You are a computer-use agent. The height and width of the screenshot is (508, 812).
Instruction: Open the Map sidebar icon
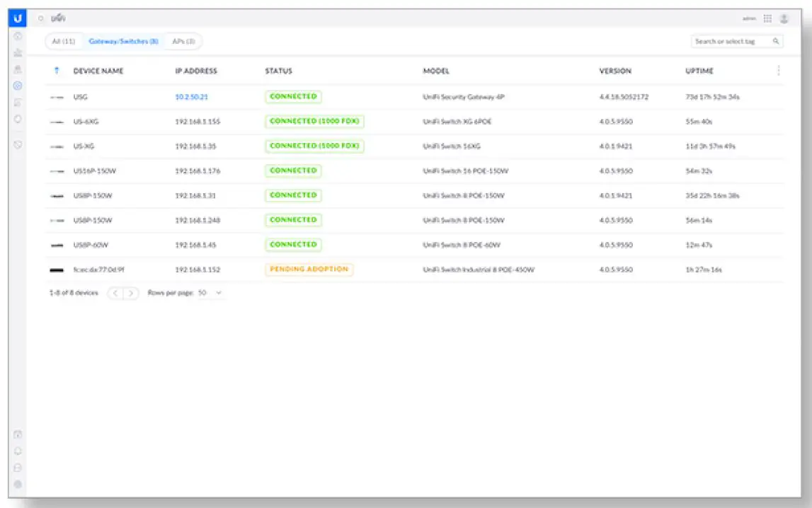(x=18, y=69)
